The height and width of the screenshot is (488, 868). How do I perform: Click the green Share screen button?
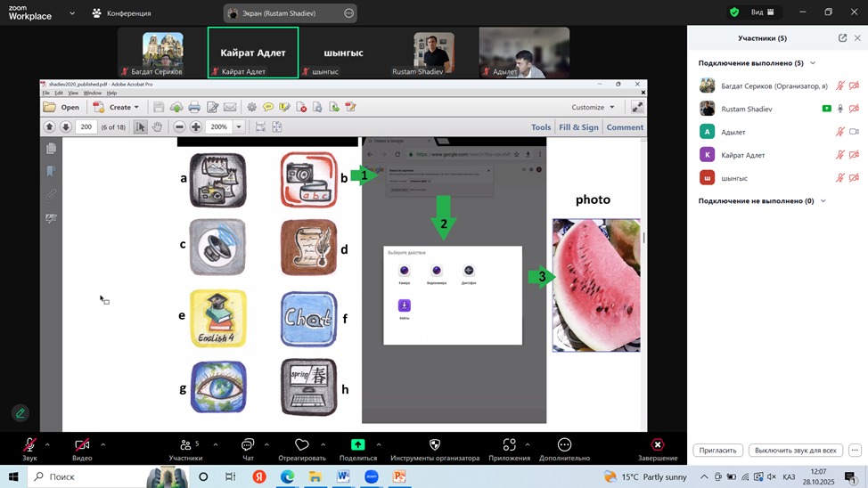pos(357,445)
